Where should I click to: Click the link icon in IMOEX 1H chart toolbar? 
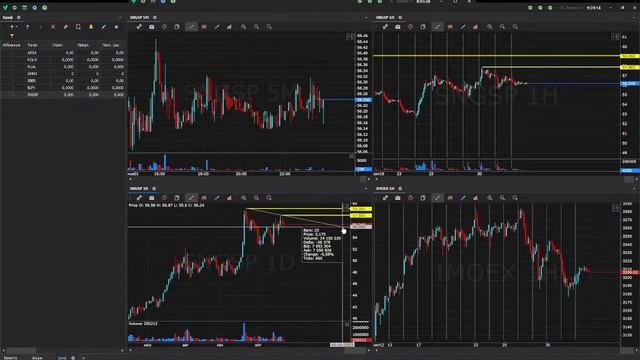pyautogui.click(x=385, y=198)
